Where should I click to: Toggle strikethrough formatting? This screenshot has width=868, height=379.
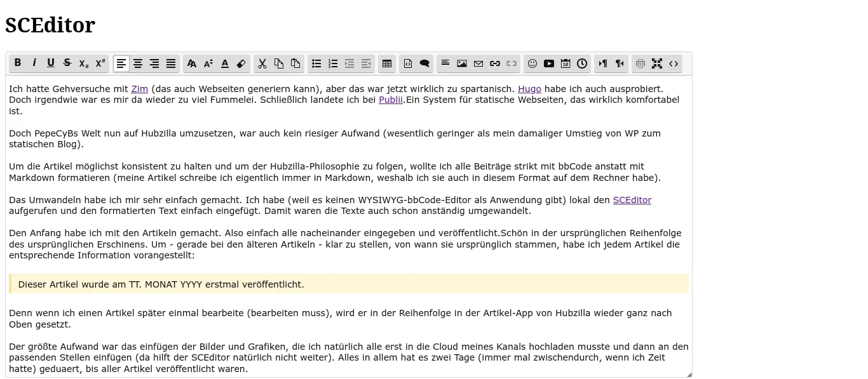pyautogui.click(x=67, y=63)
